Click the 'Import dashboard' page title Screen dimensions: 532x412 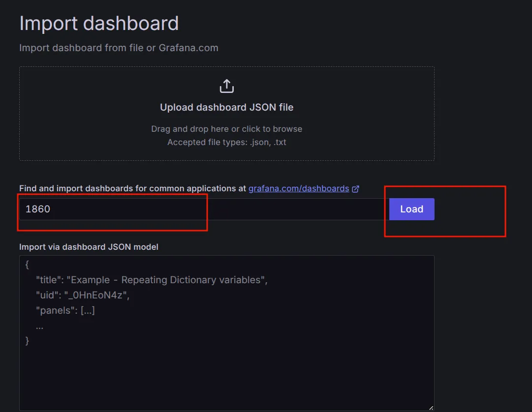pos(99,24)
